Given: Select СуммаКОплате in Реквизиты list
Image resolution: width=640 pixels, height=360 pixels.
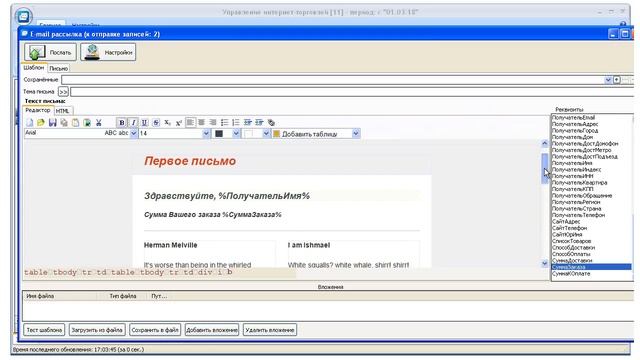Looking at the screenshot, I should point(571,273).
